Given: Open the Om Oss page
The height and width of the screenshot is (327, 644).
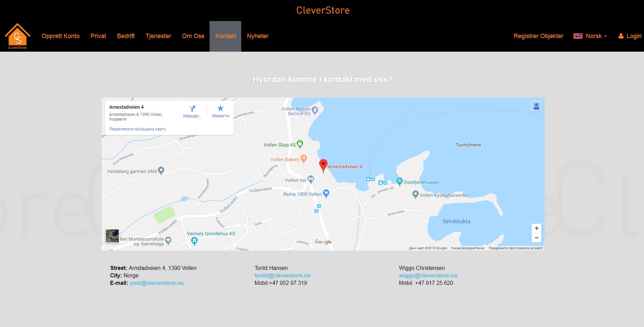Looking at the screenshot, I should [x=193, y=36].
